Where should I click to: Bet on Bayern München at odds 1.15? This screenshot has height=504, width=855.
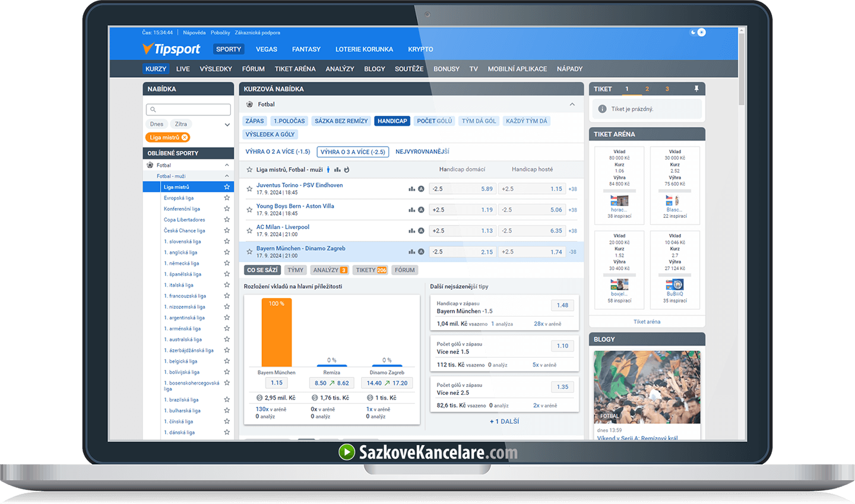pyautogui.click(x=277, y=383)
